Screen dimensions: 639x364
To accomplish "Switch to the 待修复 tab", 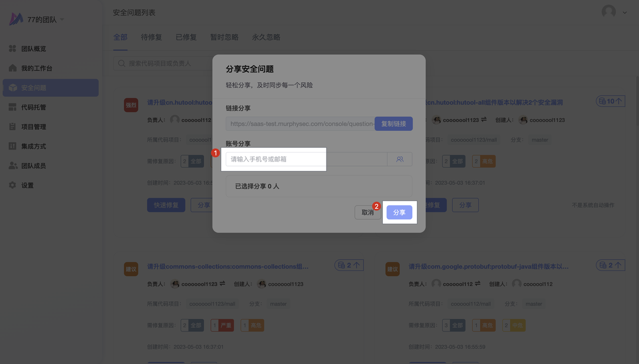I will [151, 37].
